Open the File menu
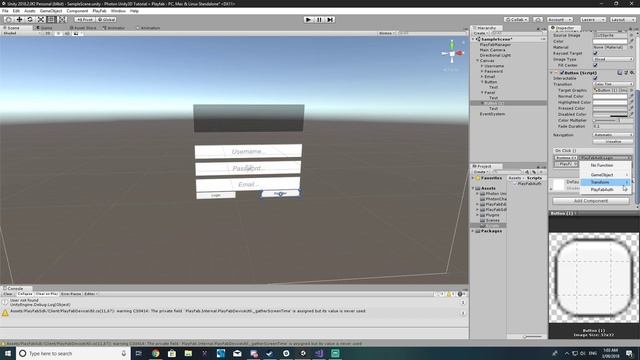640x360 pixels. [x=5, y=11]
